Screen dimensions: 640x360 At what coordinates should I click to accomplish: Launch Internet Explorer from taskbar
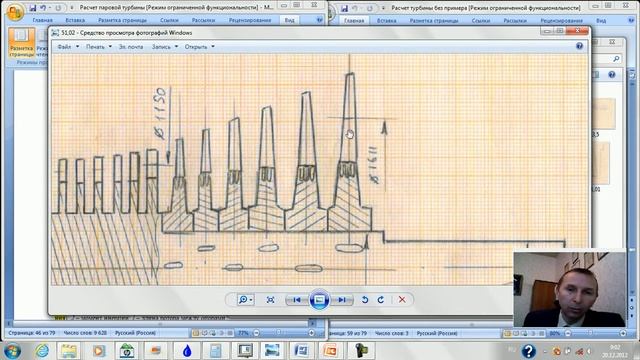point(42,351)
